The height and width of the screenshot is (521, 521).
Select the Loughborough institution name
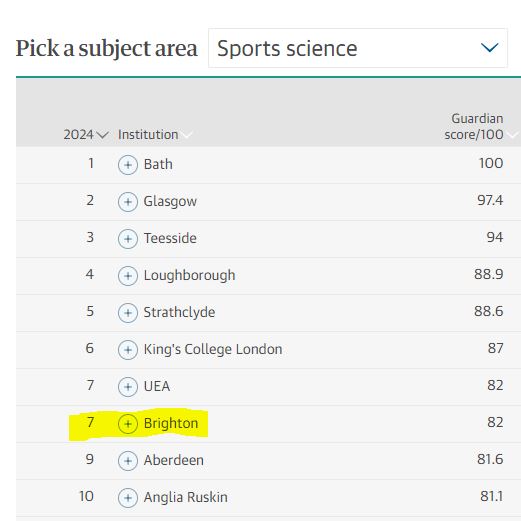coord(189,276)
